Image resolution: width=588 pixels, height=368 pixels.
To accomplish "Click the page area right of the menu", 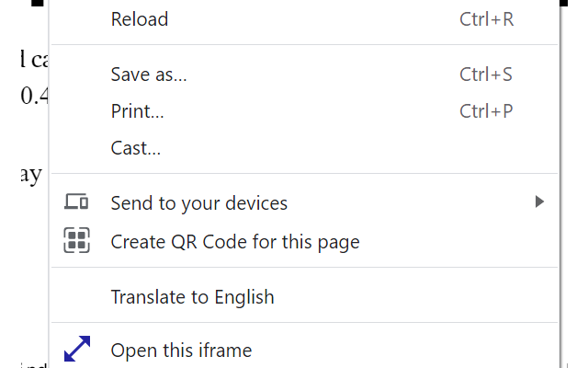I will pyautogui.click(x=576, y=184).
